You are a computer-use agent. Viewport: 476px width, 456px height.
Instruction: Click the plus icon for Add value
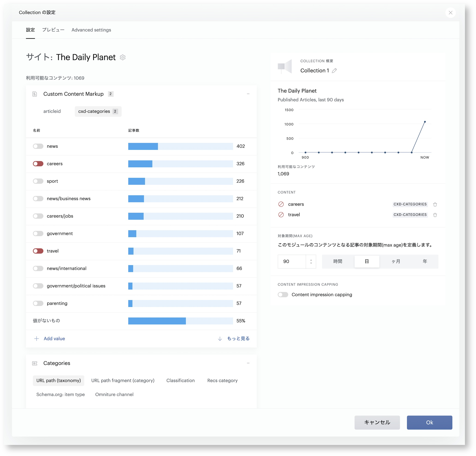(x=36, y=339)
